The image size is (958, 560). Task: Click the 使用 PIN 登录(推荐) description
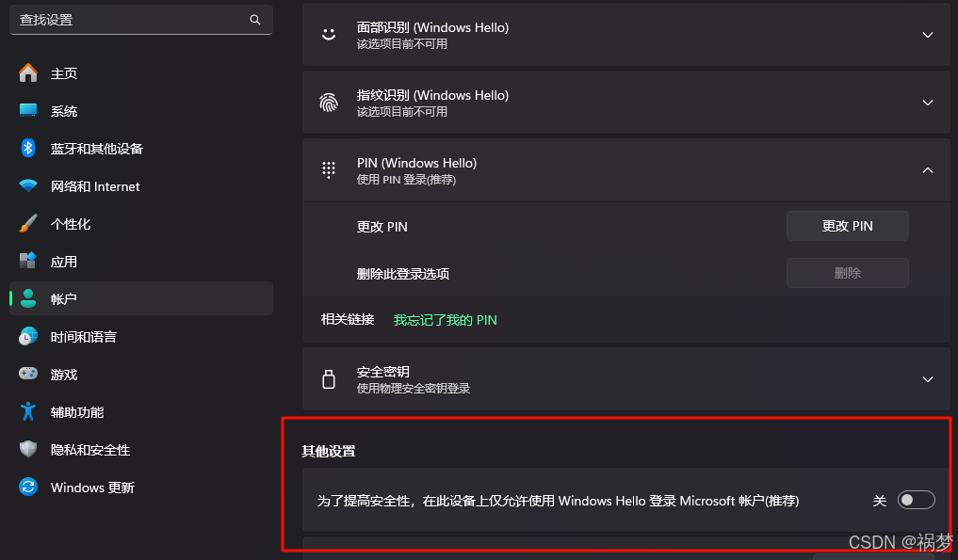coord(406,180)
